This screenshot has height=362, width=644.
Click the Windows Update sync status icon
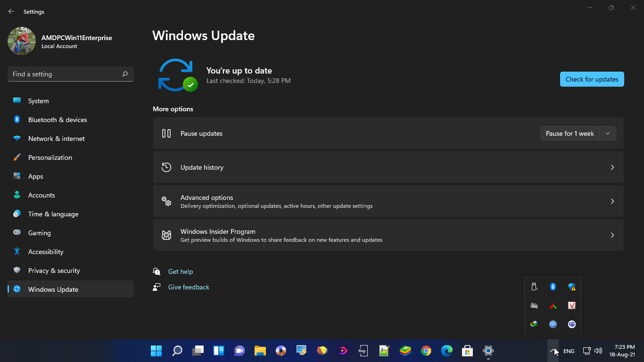[178, 75]
